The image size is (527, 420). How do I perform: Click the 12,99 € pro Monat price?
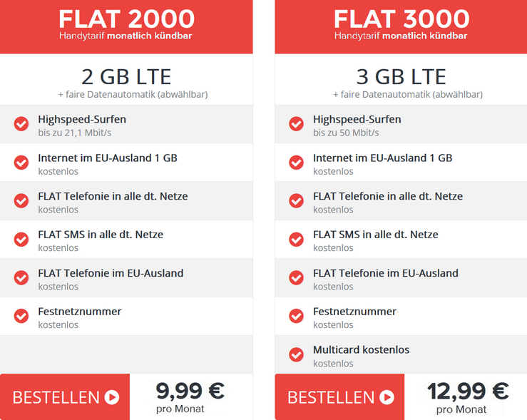[x=467, y=396]
